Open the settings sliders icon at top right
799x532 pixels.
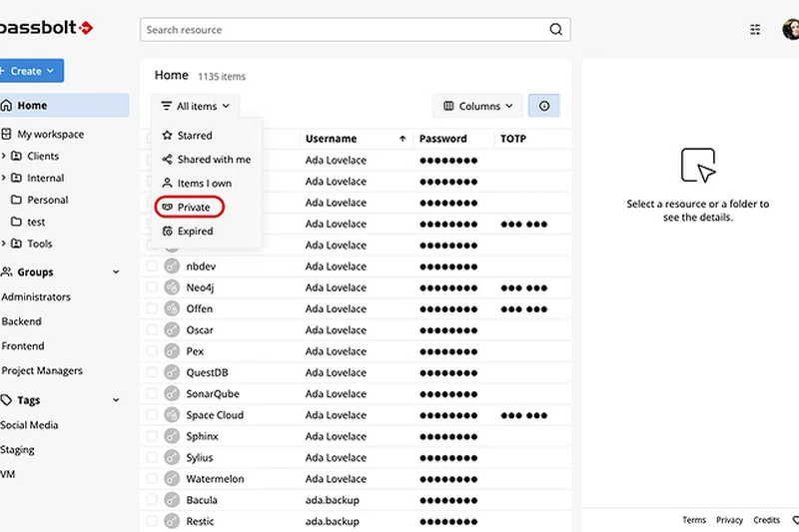point(755,30)
